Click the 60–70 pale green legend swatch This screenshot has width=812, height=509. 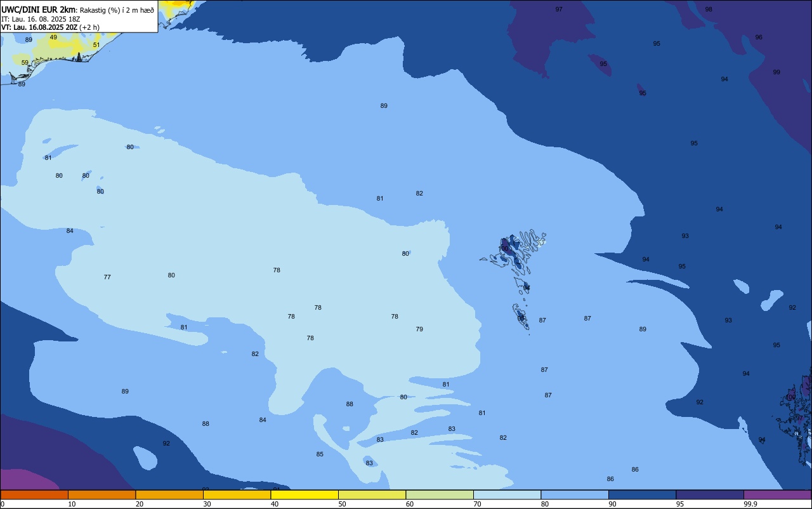tap(440, 494)
